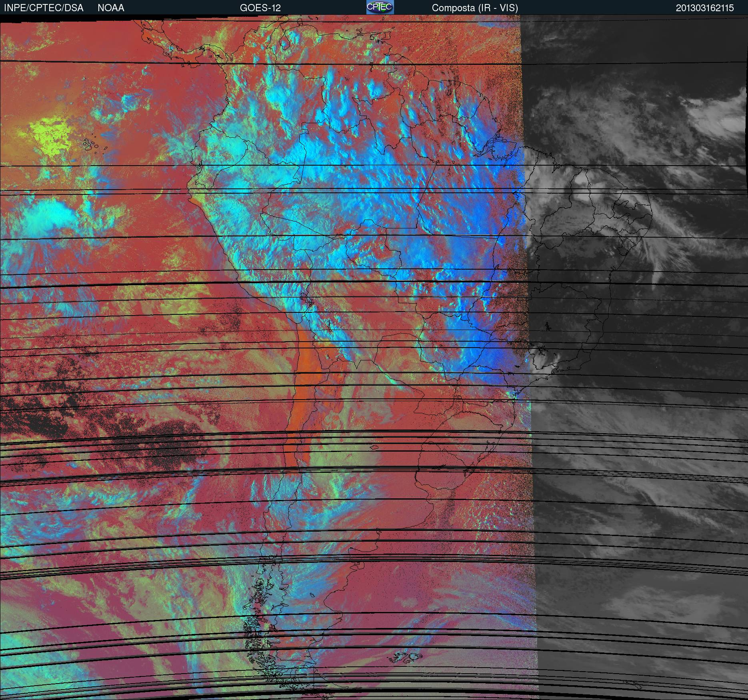Click the GOES-12 satellite label

coord(260,8)
